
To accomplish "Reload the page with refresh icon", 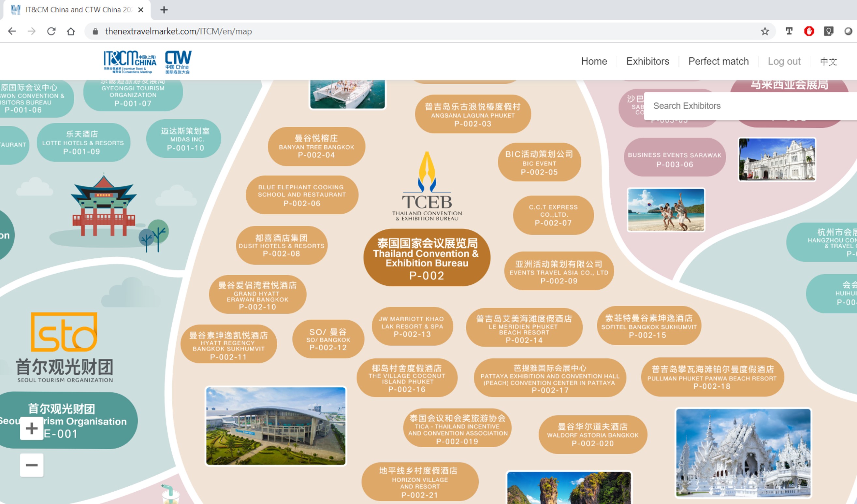I will (x=51, y=31).
